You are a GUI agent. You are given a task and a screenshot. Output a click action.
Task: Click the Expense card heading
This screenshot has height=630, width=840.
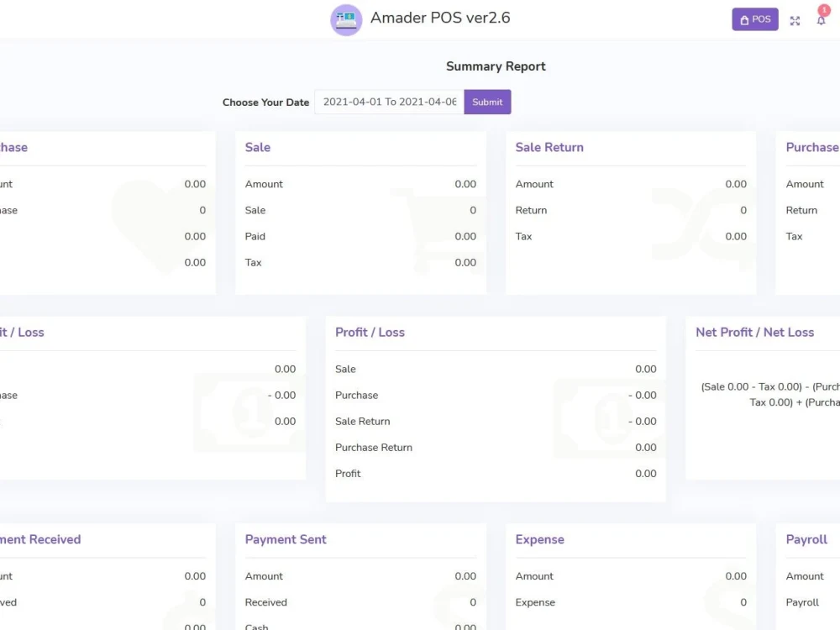pos(539,539)
